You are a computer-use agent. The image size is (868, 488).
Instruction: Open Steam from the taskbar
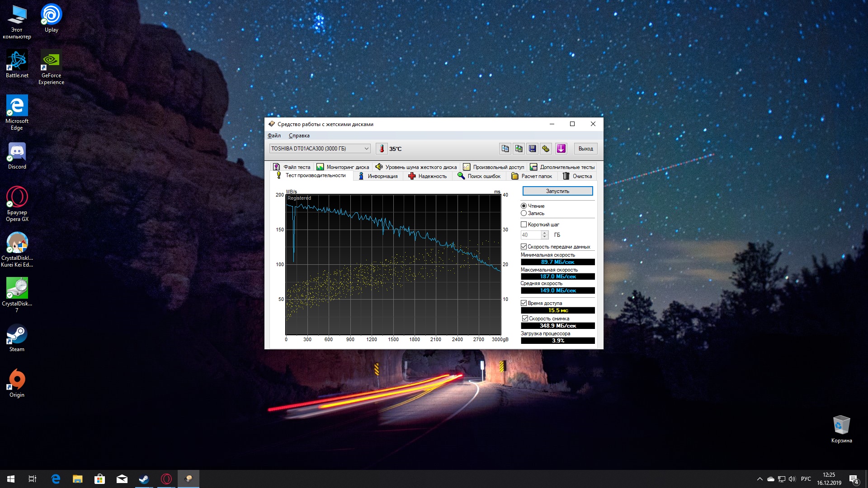144,479
